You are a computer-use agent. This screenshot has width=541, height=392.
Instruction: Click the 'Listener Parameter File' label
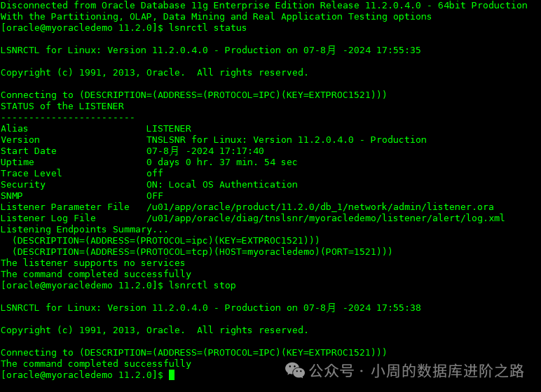(x=65, y=207)
